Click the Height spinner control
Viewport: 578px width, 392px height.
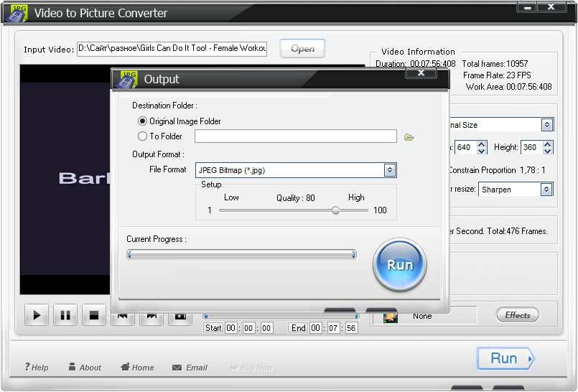tap(548, 147)
